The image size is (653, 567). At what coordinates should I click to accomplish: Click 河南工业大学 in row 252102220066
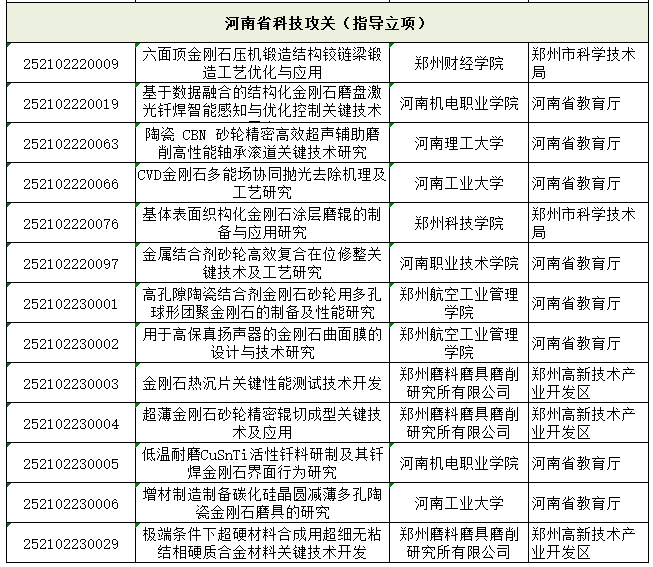[459, 183]
